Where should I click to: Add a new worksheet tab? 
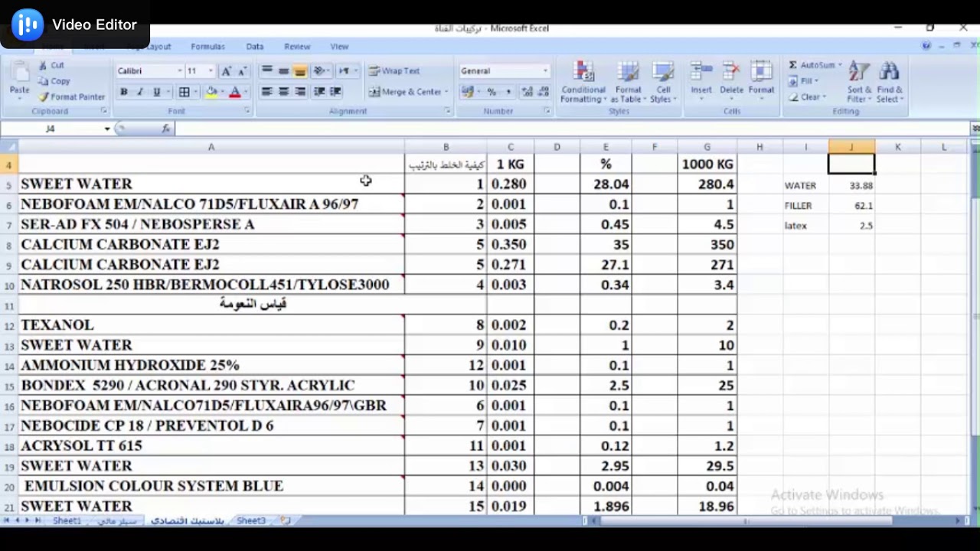click(286, 520)
